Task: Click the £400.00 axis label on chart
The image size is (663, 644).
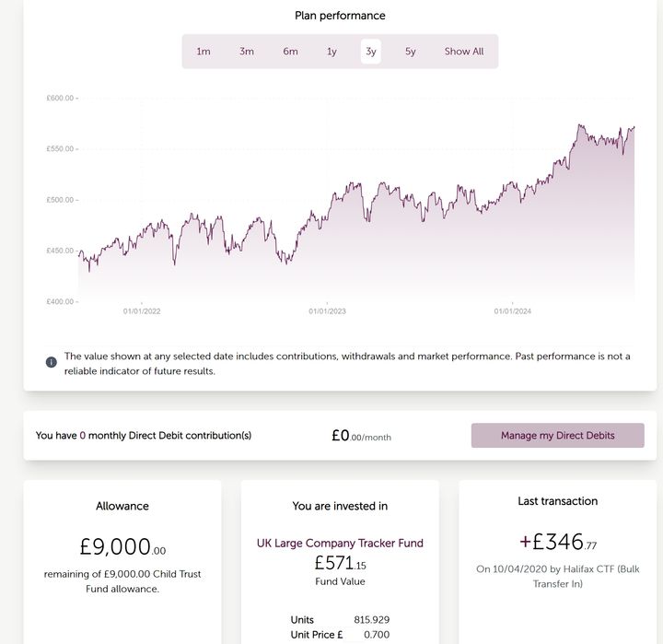Action: tap(62, 301)
